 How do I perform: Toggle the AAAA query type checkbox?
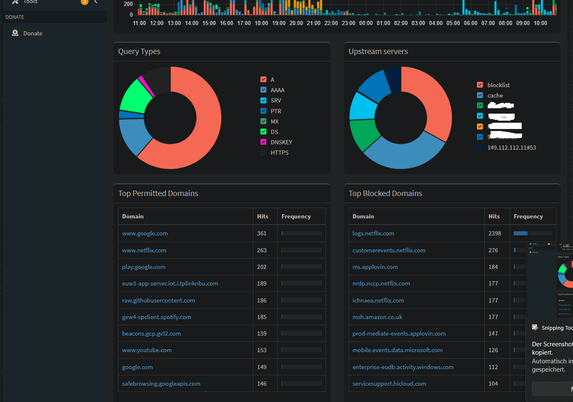coord(263,90)
